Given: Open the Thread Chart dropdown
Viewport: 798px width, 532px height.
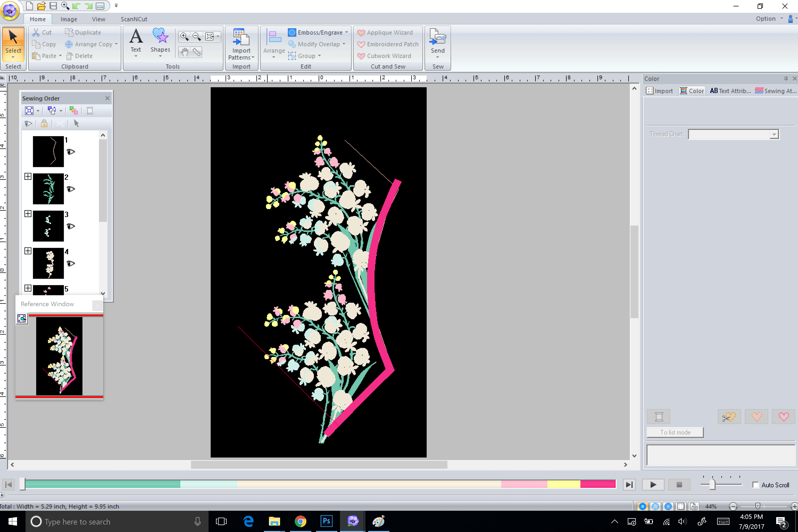Looking at the screenshot, I should pyautogui.click(x=774, y=134).
